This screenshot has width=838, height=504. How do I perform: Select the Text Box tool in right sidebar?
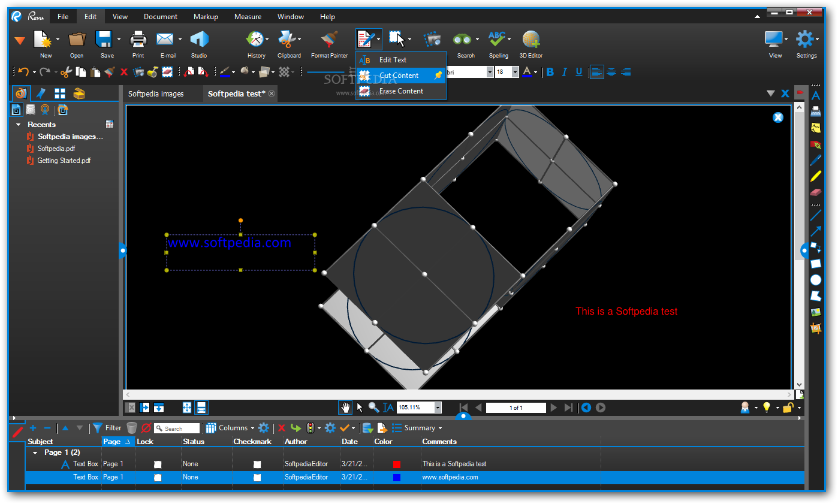(x=816, y=95)
